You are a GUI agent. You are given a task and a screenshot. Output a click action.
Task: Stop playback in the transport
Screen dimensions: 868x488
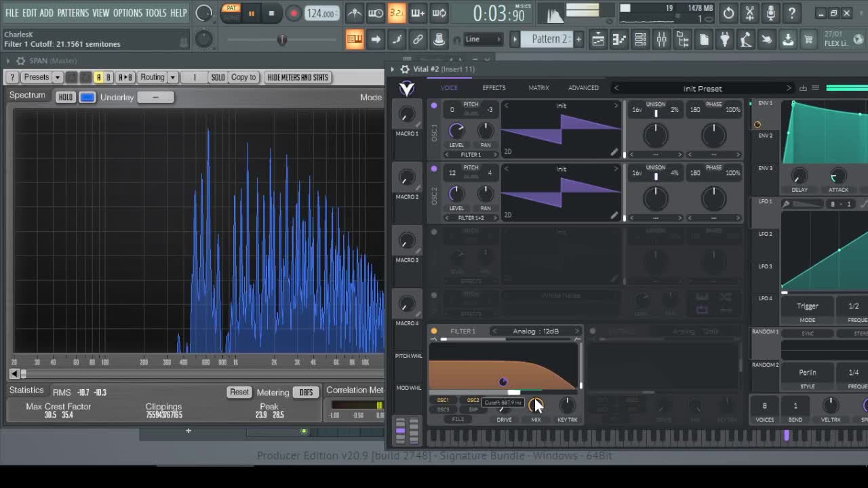click(x=271, y=13)
